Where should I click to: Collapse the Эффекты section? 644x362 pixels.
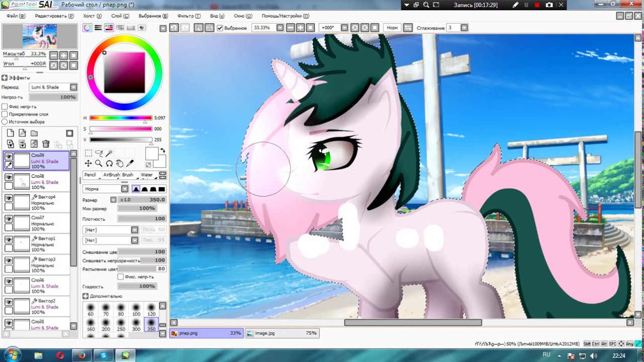pos(5,78)
